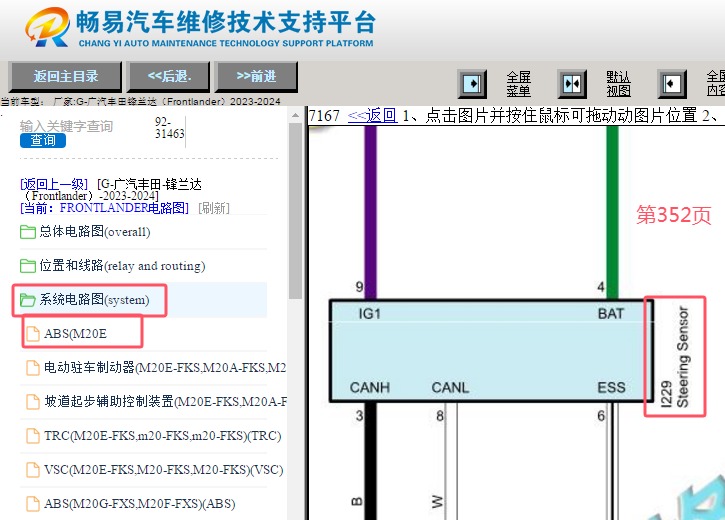This screenshot has width=725, height=520.
Task: Open the [返回上一级] link
Action: coord(54,184)
